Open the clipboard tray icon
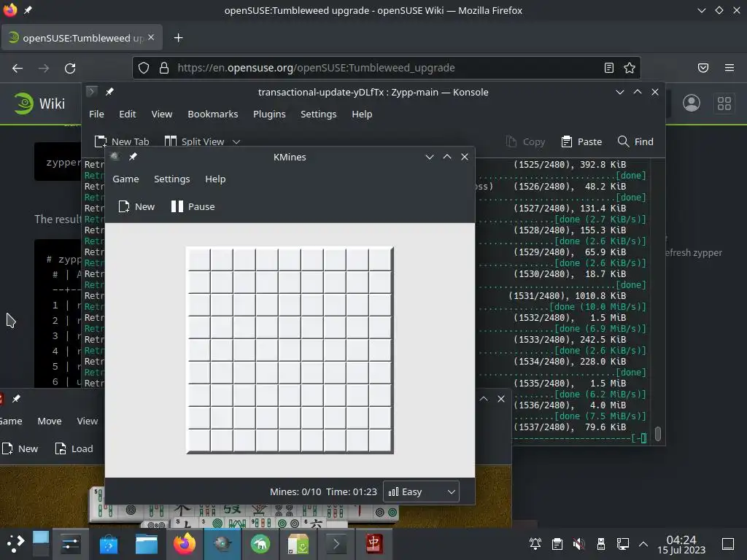This screenshot has height=560, width=747. click(557, 544)
